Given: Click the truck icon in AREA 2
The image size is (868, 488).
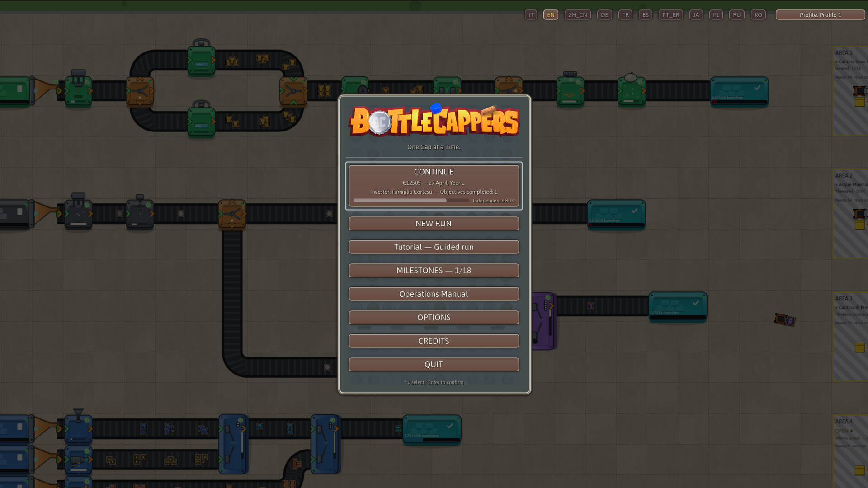Looking at the screenshot, I should click(859, 213).
